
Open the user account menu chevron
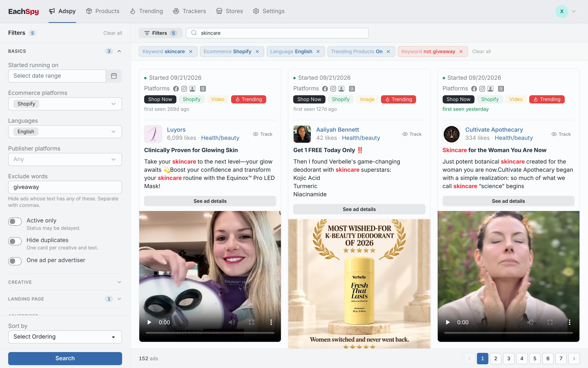click(574, 11)
